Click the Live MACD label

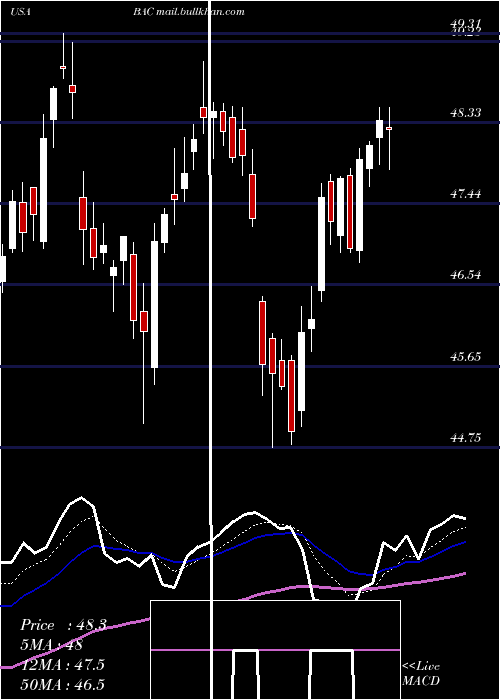point(421,673)
